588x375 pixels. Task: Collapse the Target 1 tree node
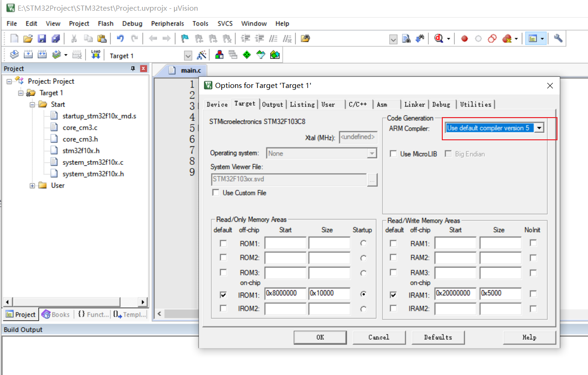coord(21,93)
